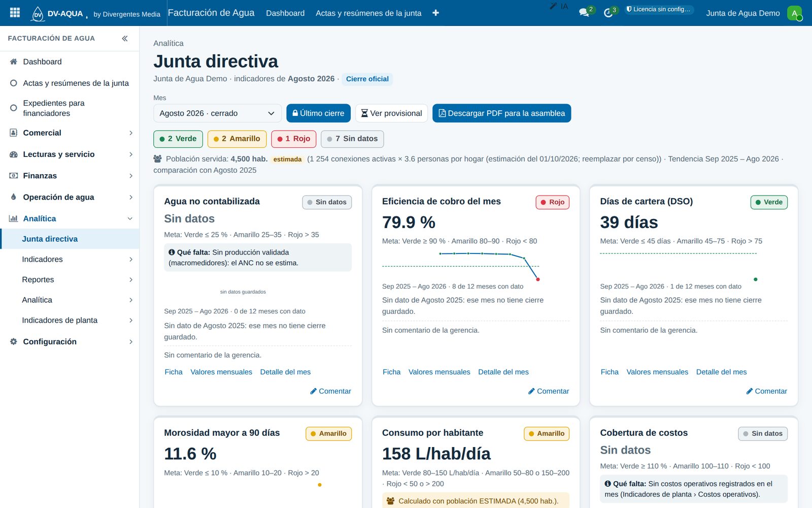Click the Operación de agua droplet icon

(x=14, y=197)
